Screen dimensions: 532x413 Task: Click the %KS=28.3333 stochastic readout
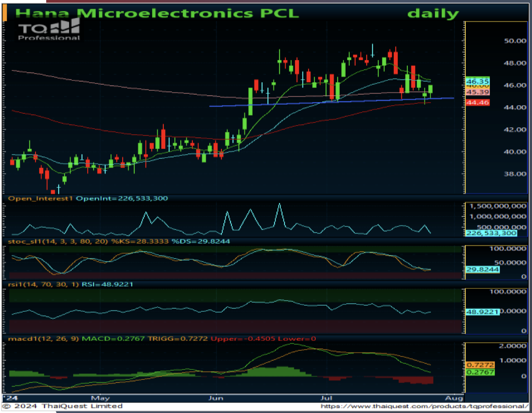tap(140, 241)
